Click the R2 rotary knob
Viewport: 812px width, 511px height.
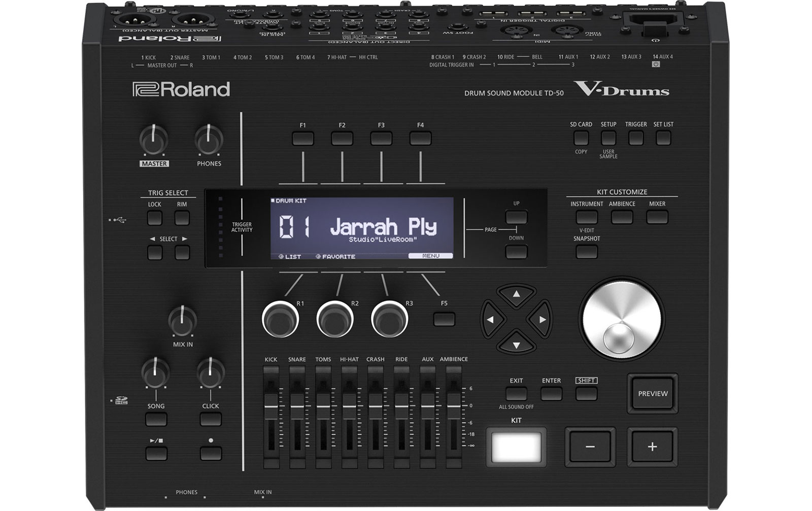[x=334, y=320]
